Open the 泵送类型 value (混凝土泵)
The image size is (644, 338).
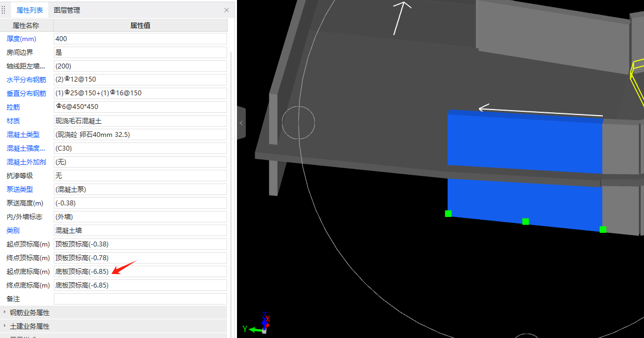(x=140, y=190)
